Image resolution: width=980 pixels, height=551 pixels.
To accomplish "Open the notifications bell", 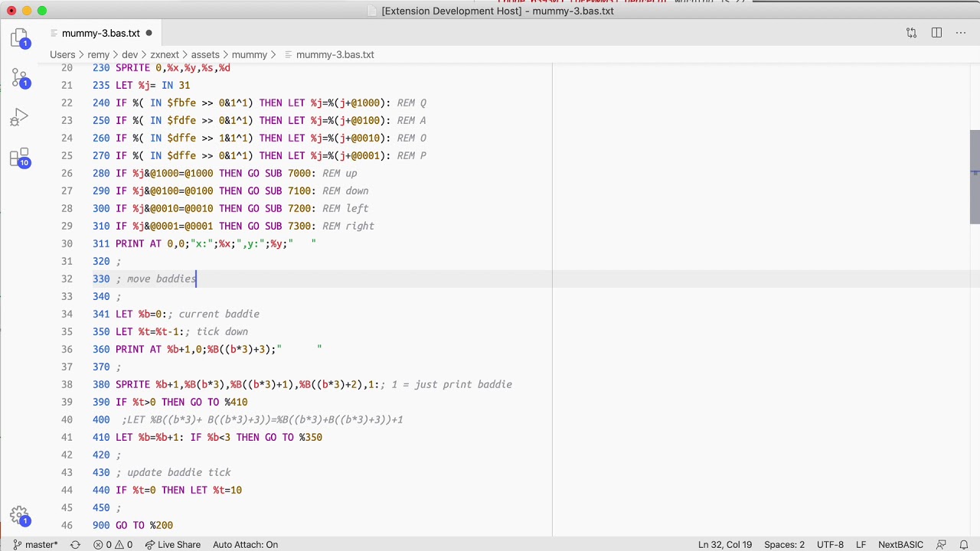I will click(965, 544).
